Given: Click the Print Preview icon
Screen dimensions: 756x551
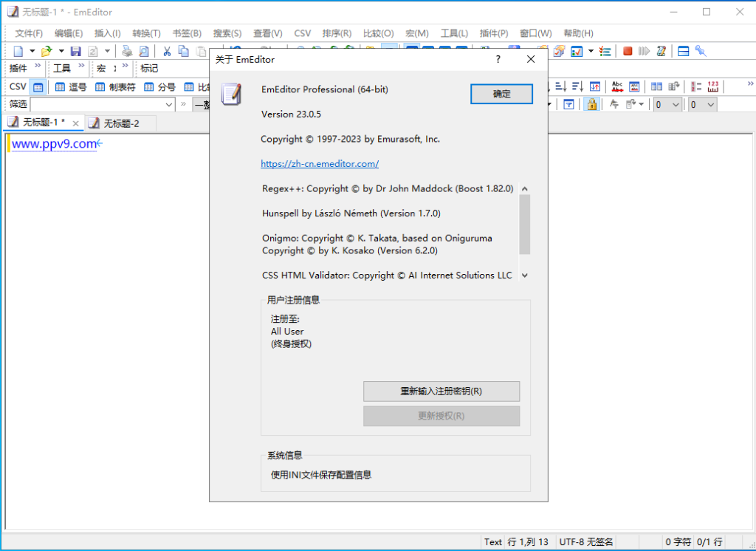Looking at the screenshot, I should coord(144,51).
